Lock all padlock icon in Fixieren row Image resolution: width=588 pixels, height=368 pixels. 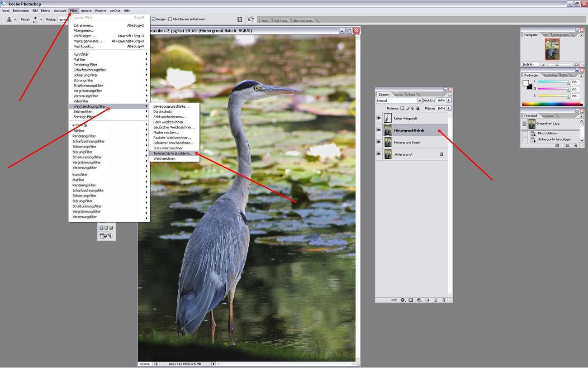click(417, 108)
